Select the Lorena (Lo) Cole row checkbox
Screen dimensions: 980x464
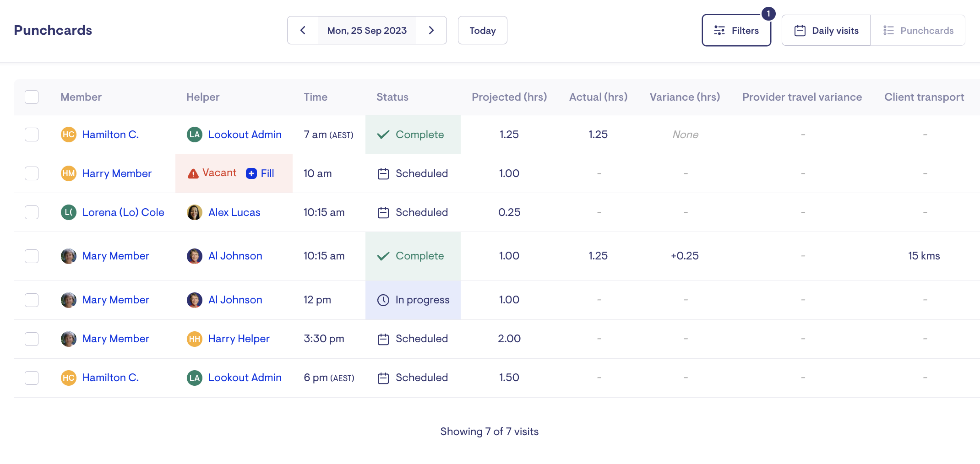pyautogui.click(x=32, y=212)
